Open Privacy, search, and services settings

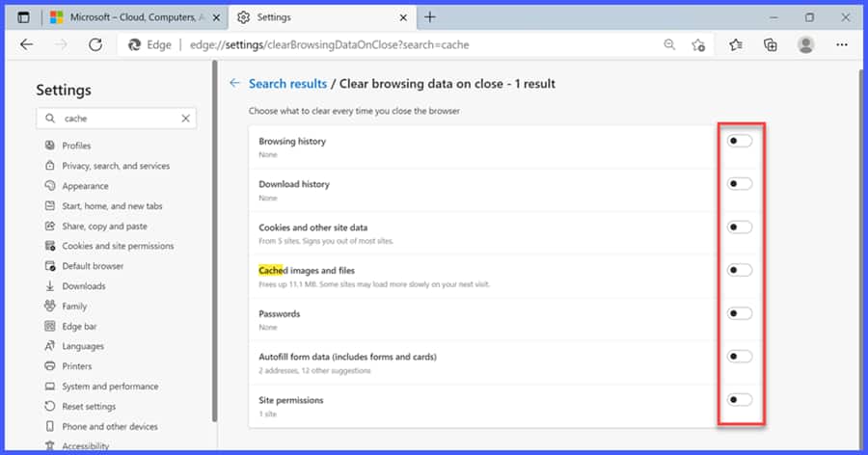point(116,166)
